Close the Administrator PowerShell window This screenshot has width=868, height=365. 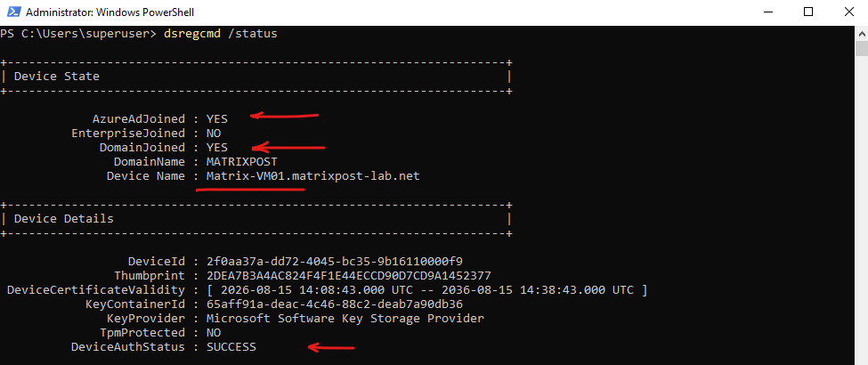point(848,12)
